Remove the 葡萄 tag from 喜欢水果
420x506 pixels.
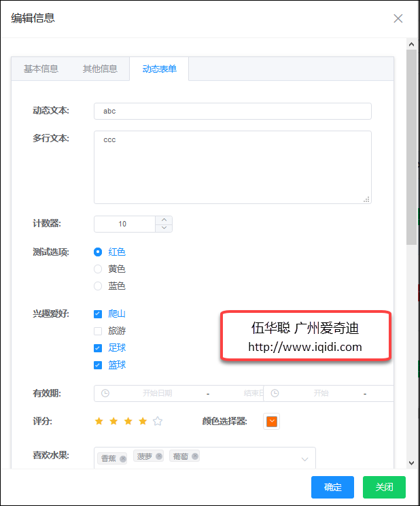(x=195, y=456)
